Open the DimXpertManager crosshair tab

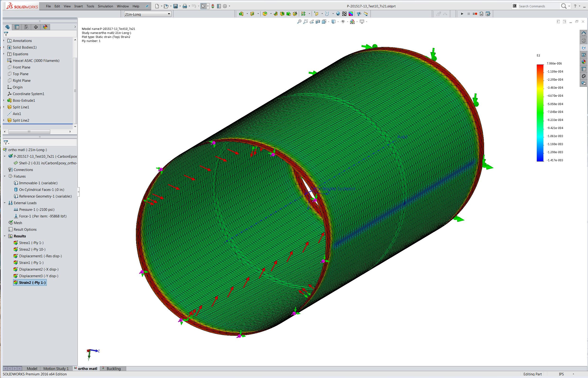click(x=36, y=27)
